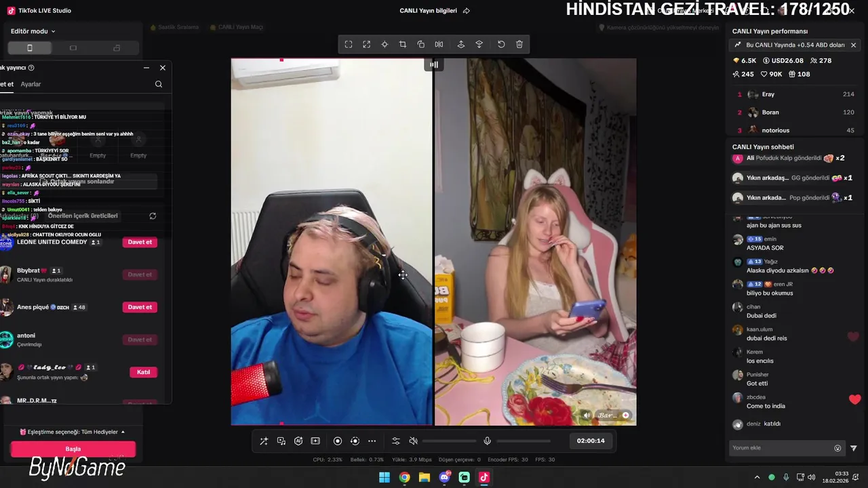Screen dimensions: 868x488
Task: Expand Eşleştirme seçeneği Tüm Hediyeler dropdown
Action: [73, 432]
